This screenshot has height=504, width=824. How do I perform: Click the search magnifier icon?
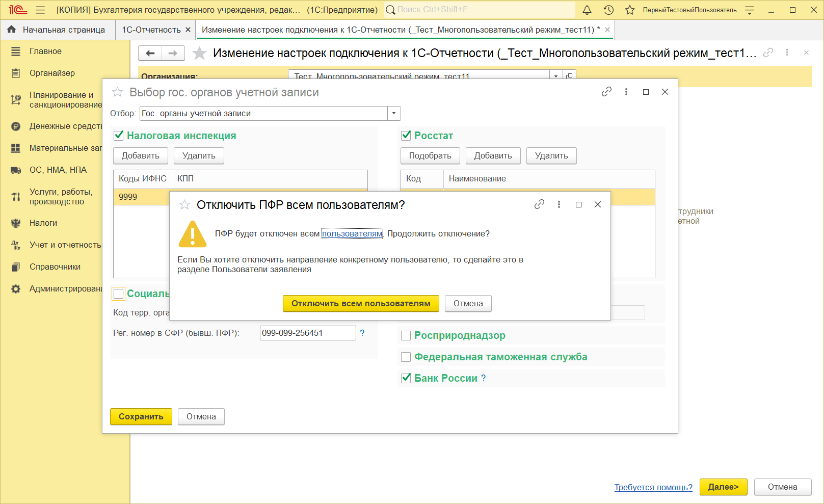390,10
